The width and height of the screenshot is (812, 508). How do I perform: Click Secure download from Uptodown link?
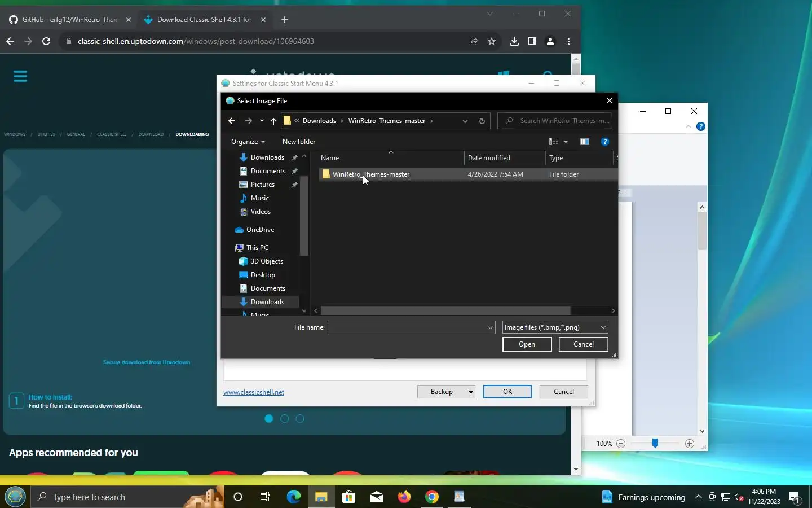[147, 362]
